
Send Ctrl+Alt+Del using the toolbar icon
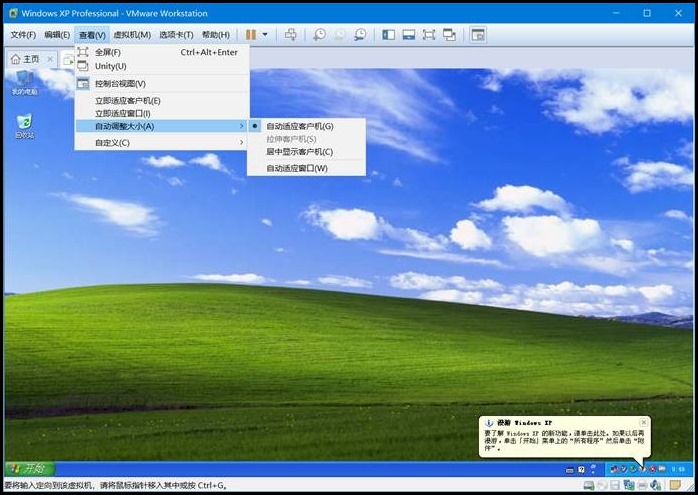tap(290, 35)
